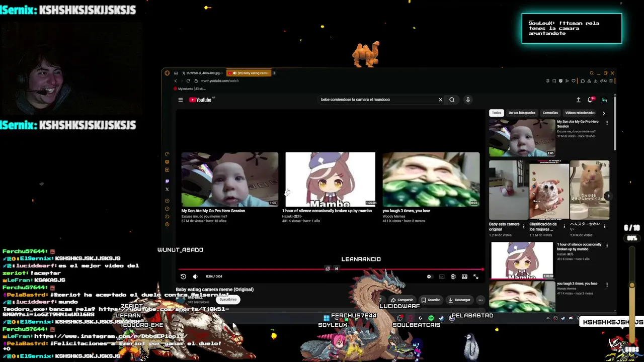The height and width of the screenshot is (362, 644).
Task: Mute the video with the speaker icon
Action: point(195,276)
